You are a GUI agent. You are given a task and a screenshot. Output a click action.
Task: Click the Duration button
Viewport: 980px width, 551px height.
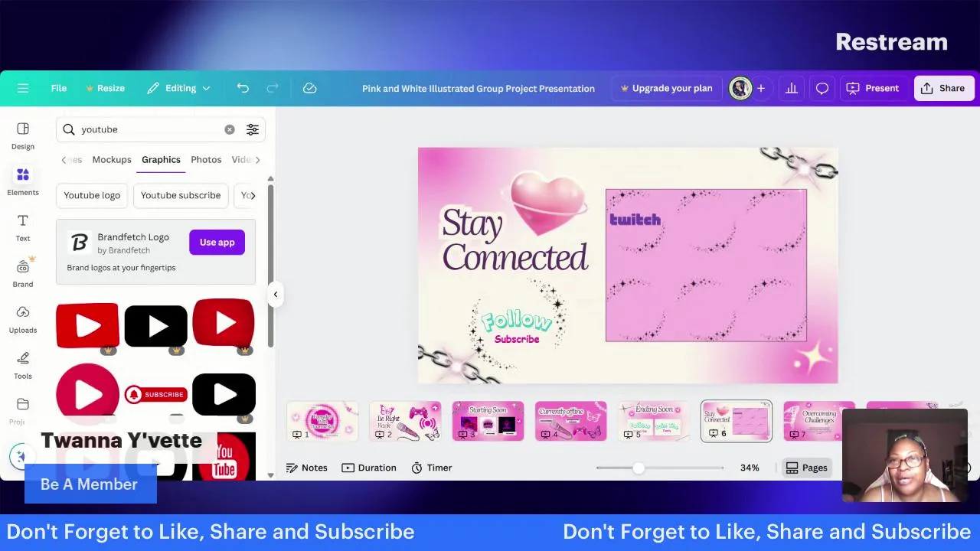pos(369,468)
